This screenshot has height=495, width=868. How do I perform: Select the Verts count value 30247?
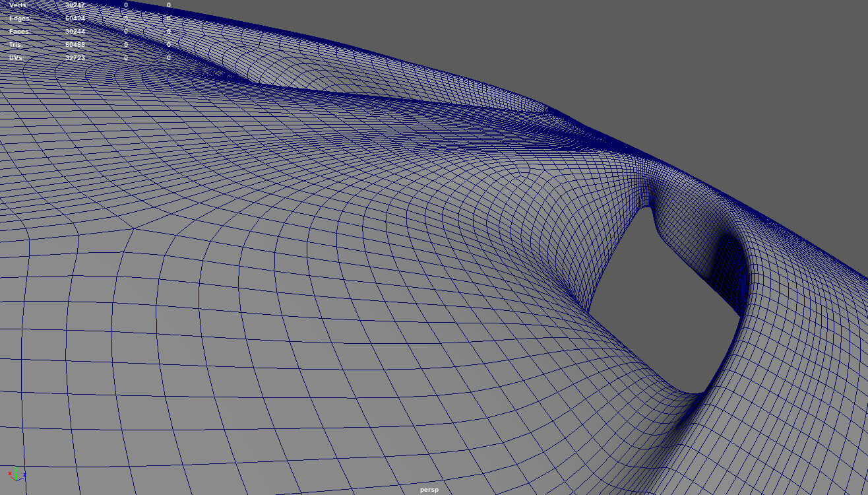(75, 5)
